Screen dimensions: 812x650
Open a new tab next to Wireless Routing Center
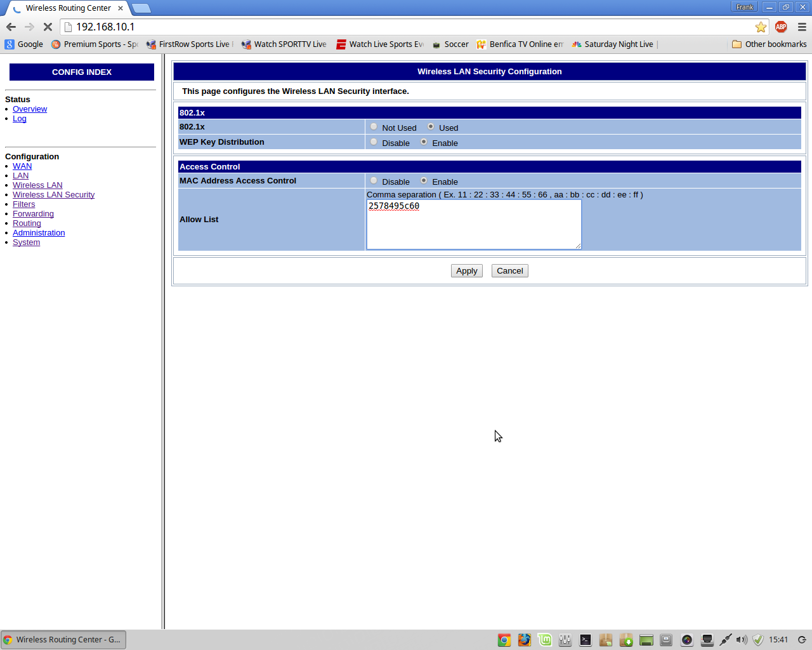pos(141,8)
